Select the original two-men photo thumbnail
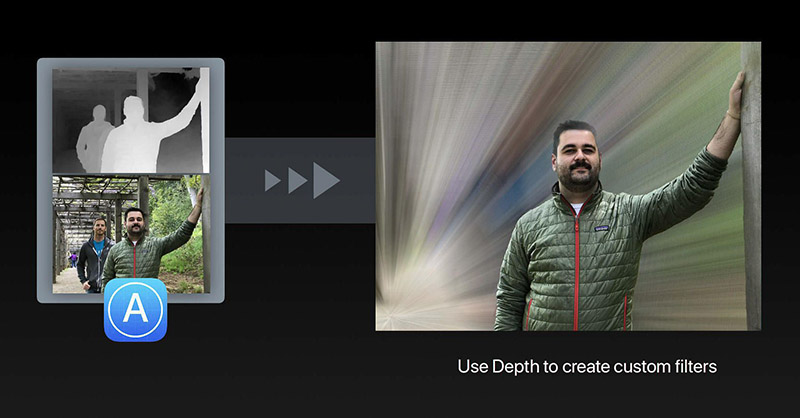This screenshot has width=800, height=418. pos(131,234)
